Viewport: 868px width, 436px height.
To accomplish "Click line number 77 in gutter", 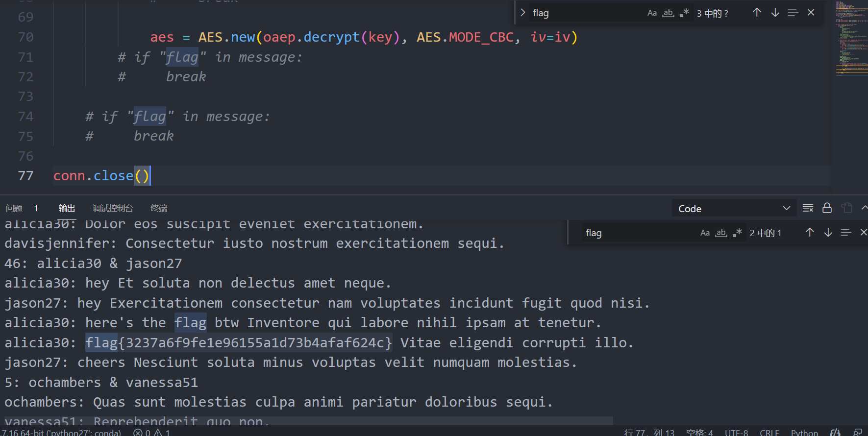I will point(25,176).
